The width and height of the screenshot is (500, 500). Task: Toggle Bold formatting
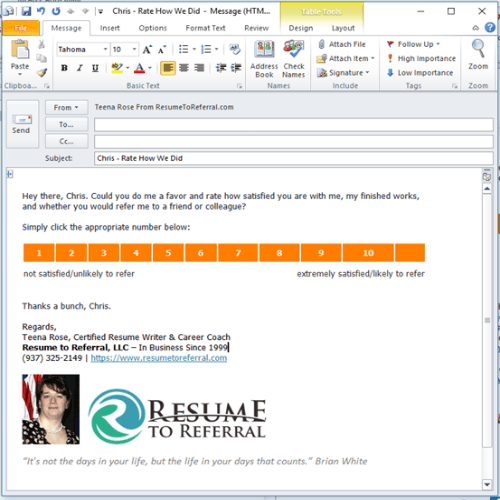(64, 68)
